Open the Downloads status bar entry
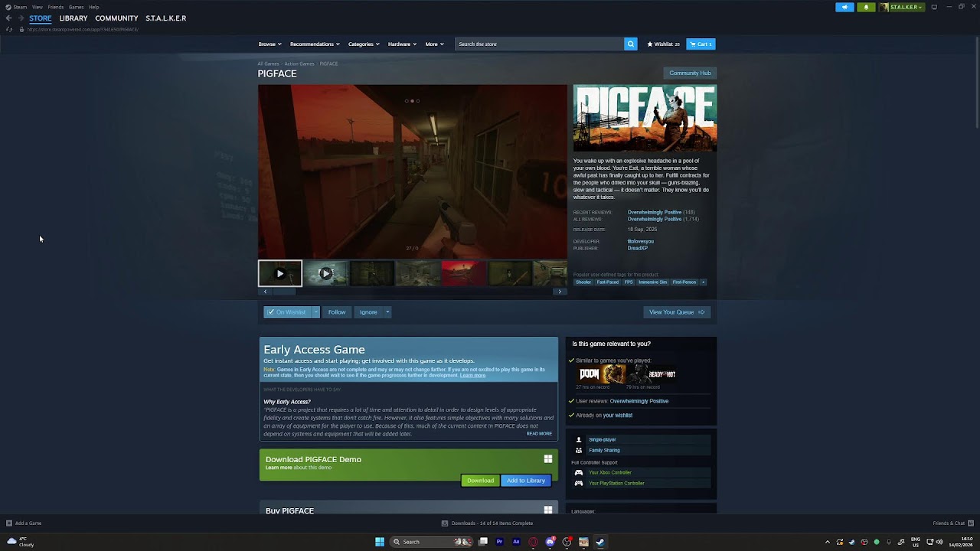Screen dimensions: 980x551 coord(487,523)
